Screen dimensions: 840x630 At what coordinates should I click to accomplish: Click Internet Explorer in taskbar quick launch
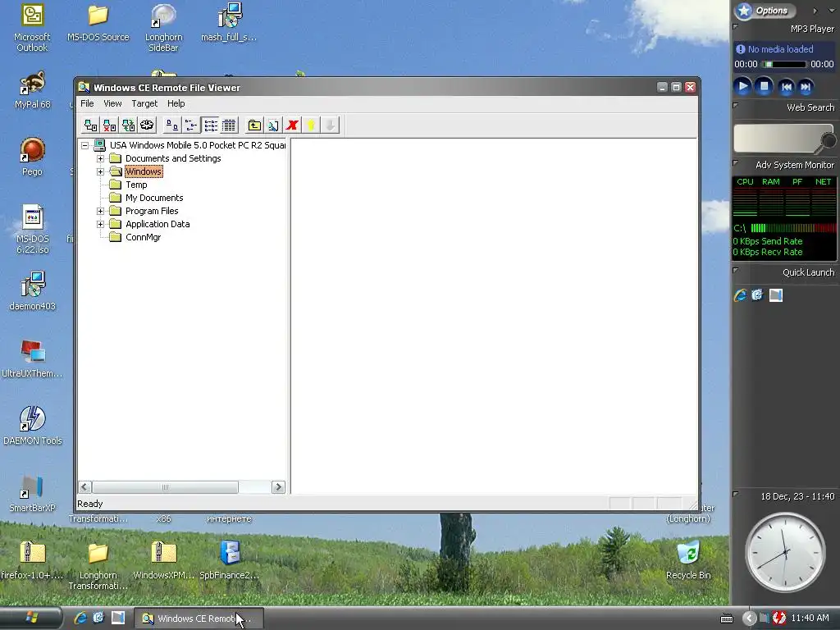click(x=80, y=619)
